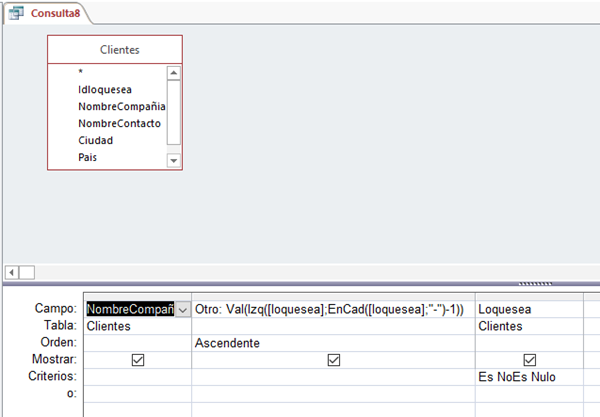Click the Loquesea Campo cell
This screenshot has height=417, width=600.
(x=530, y=309)
